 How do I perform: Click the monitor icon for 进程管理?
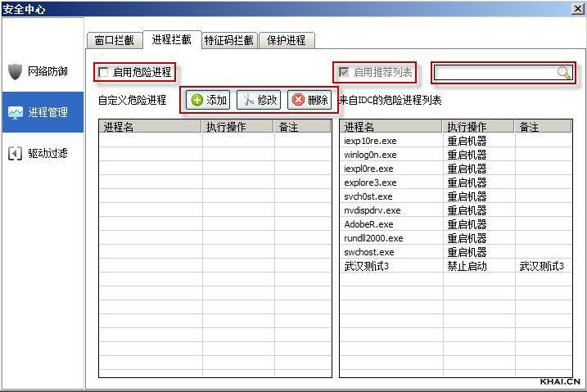click(15, 112)
